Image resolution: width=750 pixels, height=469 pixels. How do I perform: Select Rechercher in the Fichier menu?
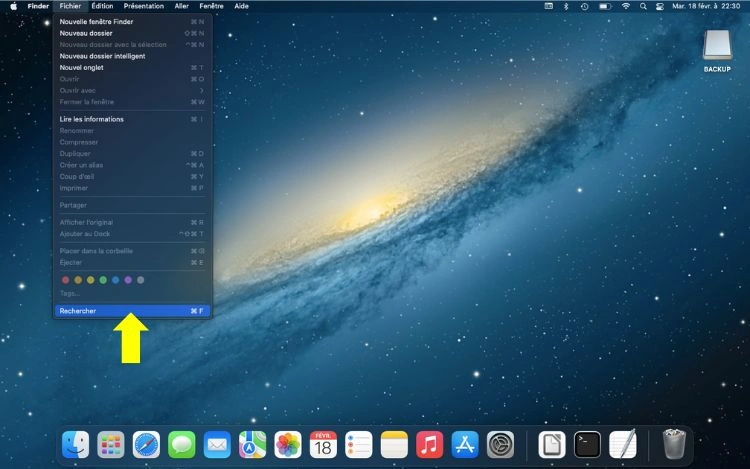pos(131,311)
